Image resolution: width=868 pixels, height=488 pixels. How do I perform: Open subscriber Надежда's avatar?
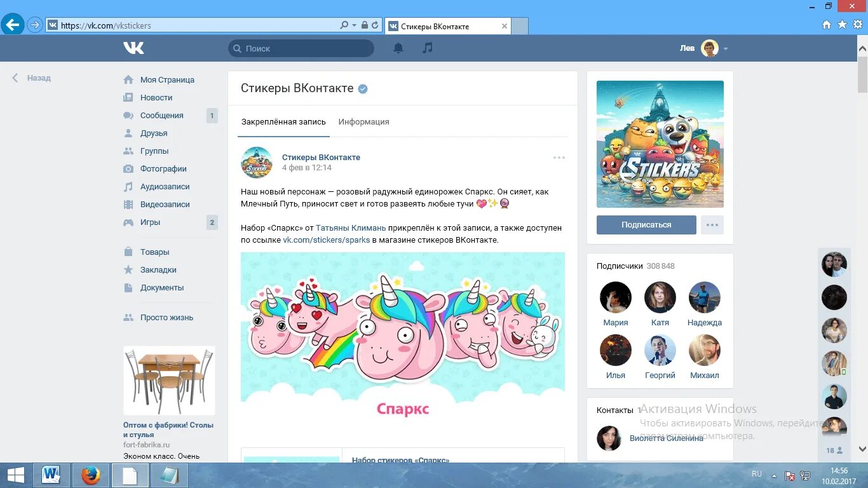705,297
